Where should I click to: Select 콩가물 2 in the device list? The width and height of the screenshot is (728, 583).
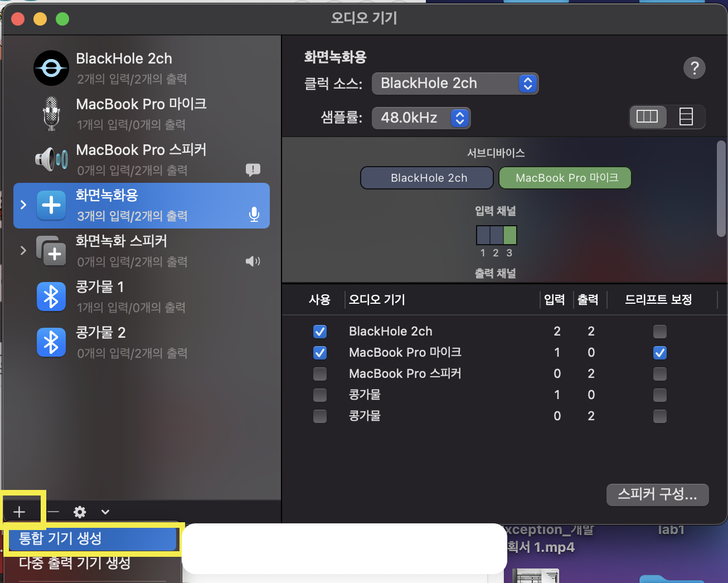[142, 342]
